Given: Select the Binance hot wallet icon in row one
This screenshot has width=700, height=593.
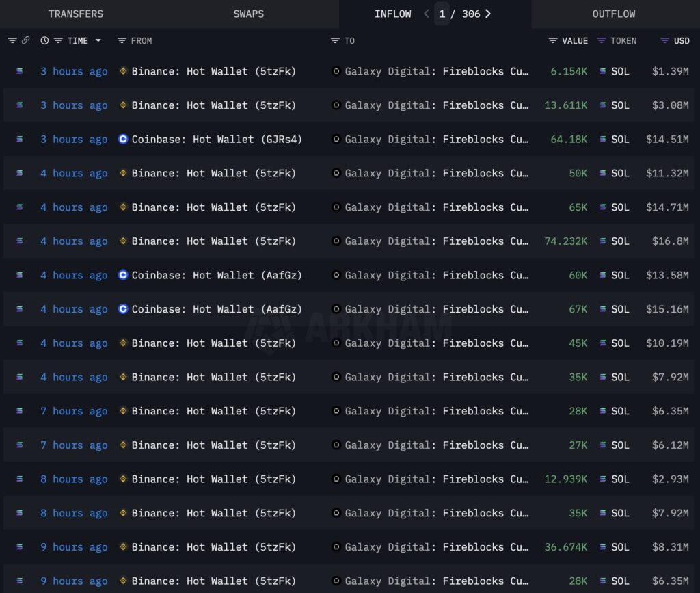Looking at the screenshot, I should click(122, 71).
